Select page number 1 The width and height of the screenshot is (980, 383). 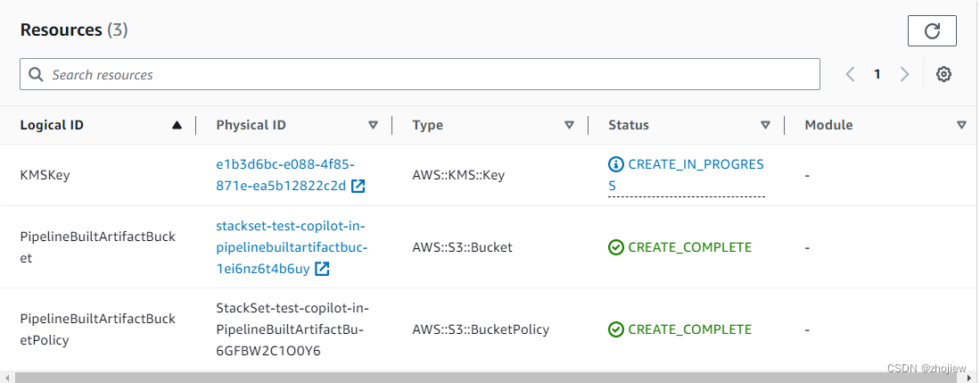tap(877, 75)
